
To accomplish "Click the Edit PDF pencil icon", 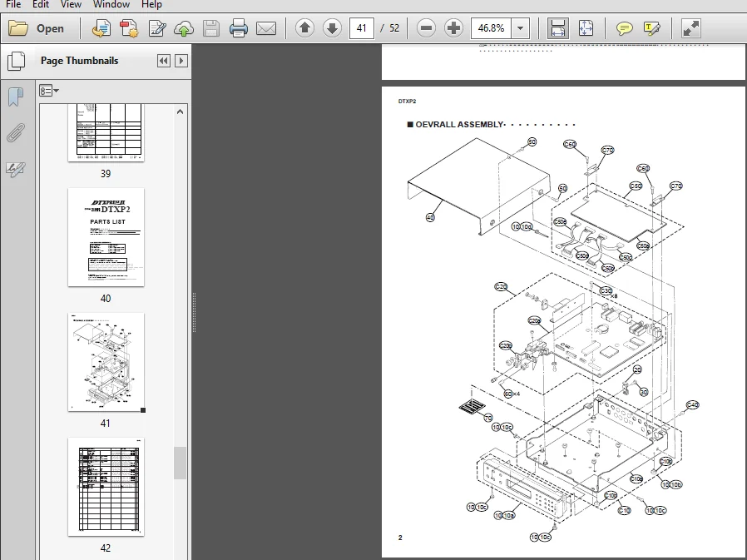I will coord(156,28).
